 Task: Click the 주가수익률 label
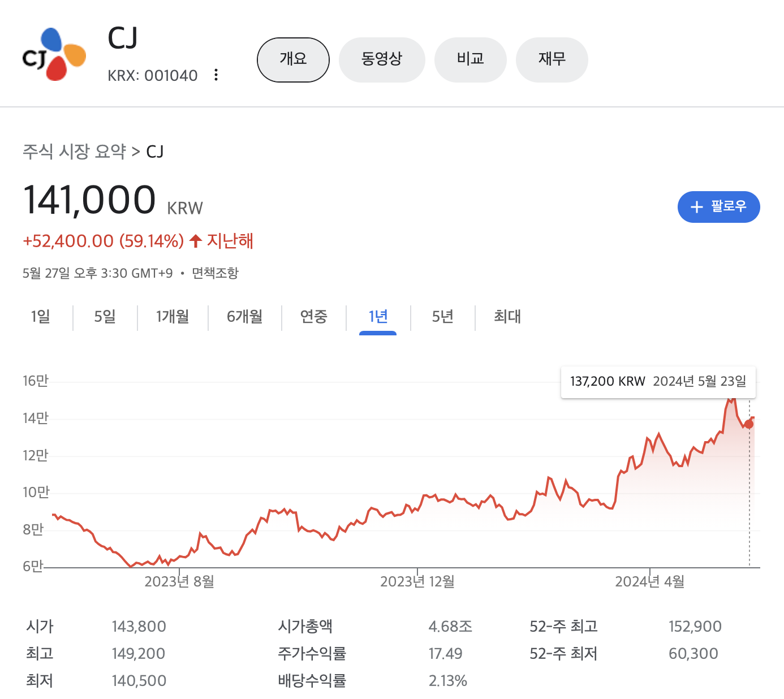tap(312, 654)
